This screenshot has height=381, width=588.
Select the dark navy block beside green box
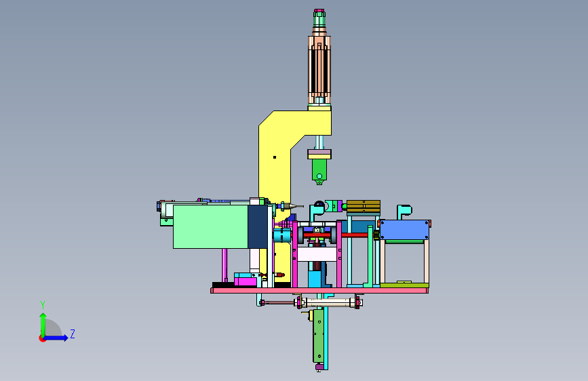(x=258, y=226)
